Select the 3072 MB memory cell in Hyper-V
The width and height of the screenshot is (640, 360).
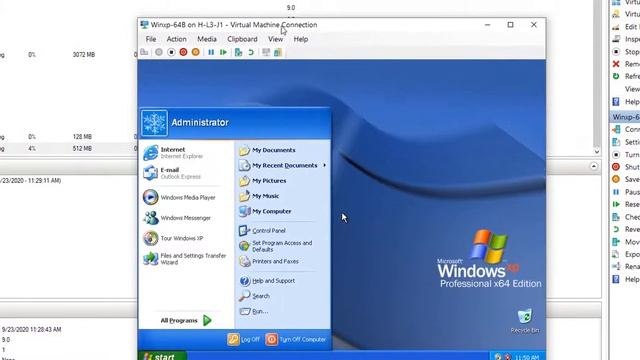pos(84,55)
